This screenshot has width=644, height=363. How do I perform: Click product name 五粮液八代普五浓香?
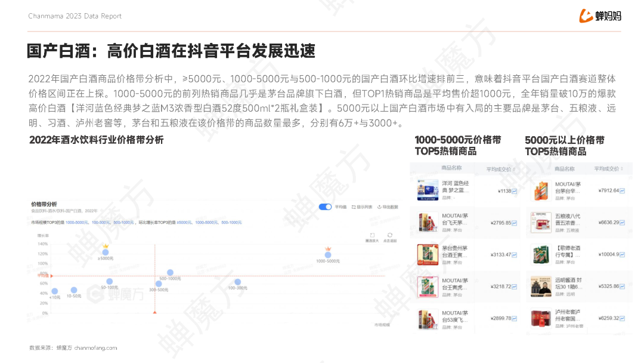(568, 220)
